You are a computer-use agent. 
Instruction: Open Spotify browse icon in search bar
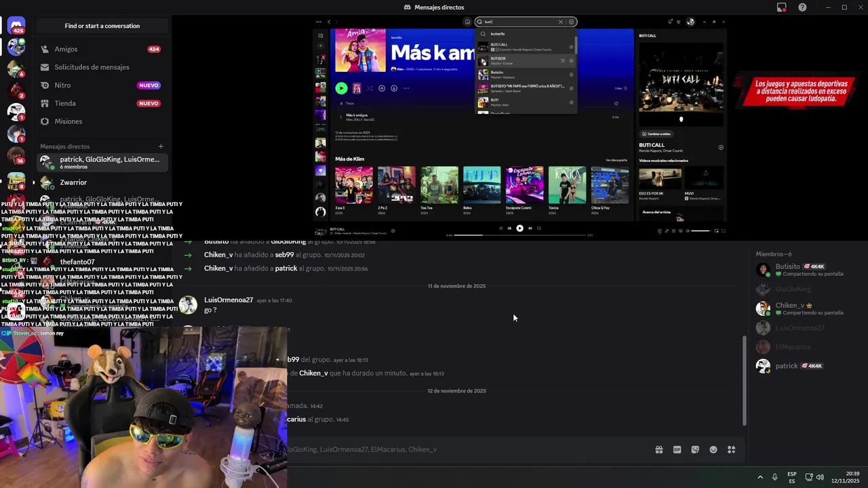point(572,22)
